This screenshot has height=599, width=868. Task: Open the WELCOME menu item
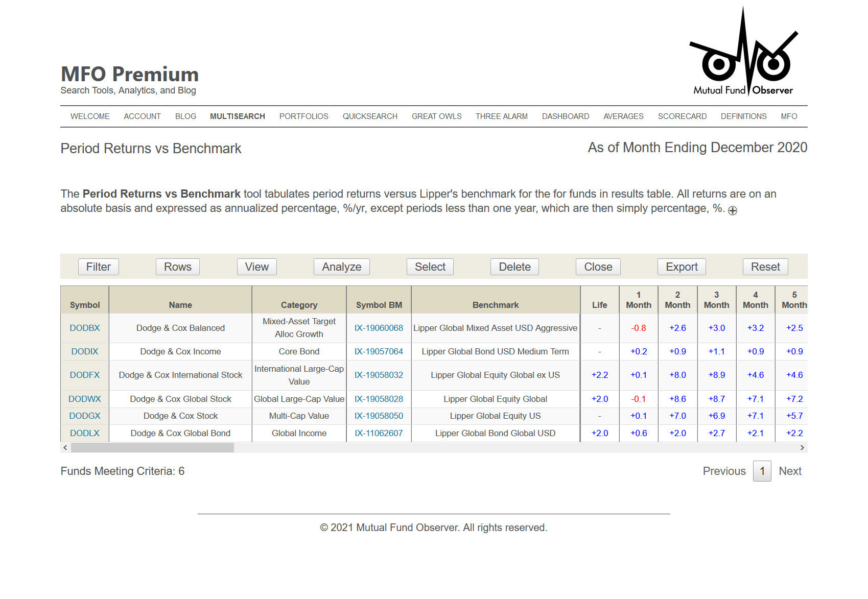(x=90, y=116)
